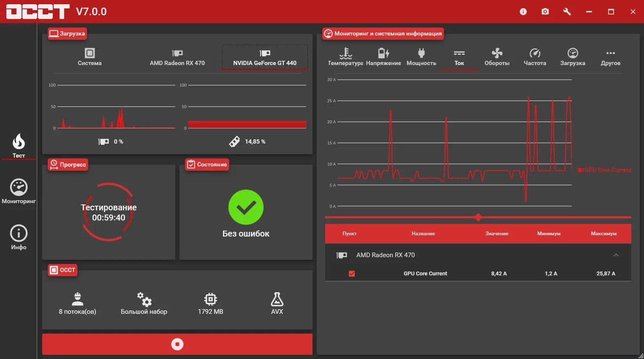
Task: Click the Пункт column header
Action: pos(349,234)
